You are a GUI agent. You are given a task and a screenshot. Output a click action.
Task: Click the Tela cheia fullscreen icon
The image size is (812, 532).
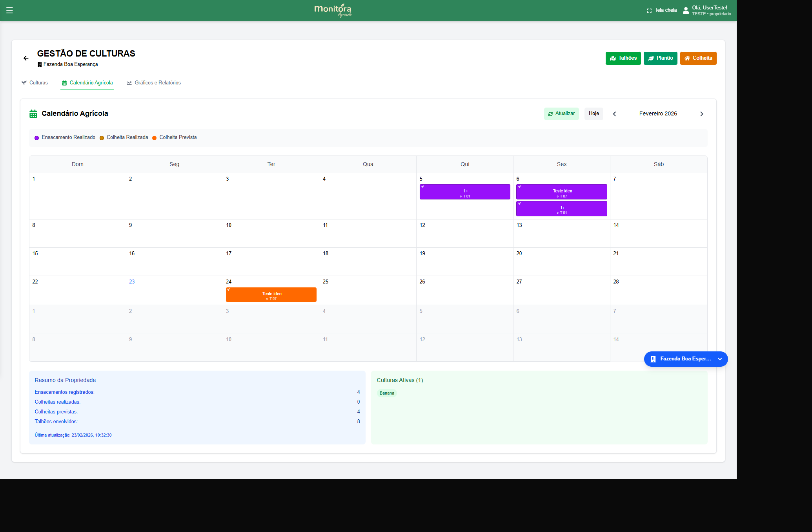[649, 11]
